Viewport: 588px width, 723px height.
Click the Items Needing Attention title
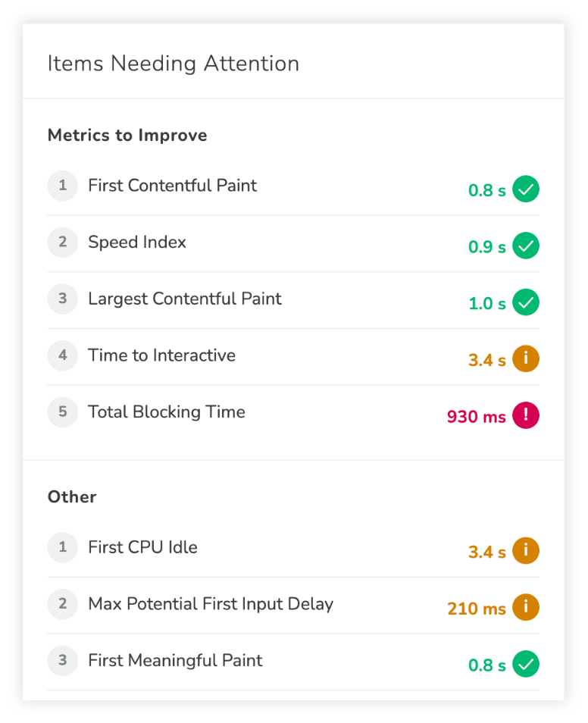pyautogui.click(x=174, y=64)
